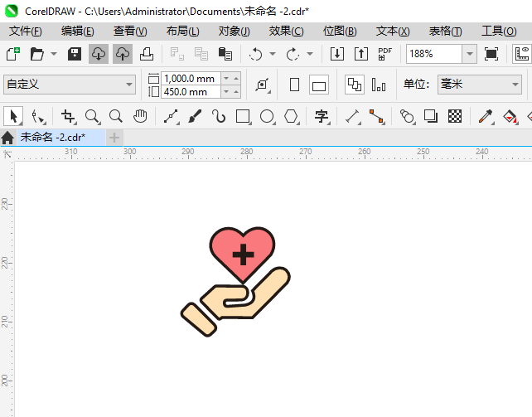
Task: Select the Pick tool
Action: [13, 116]
